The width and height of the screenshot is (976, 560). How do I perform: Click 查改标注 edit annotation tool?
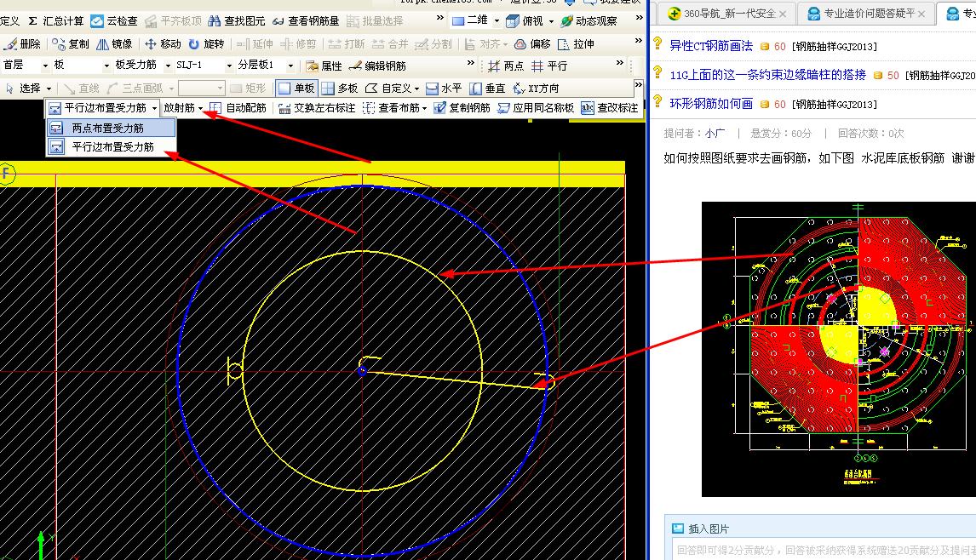[610, 108]
